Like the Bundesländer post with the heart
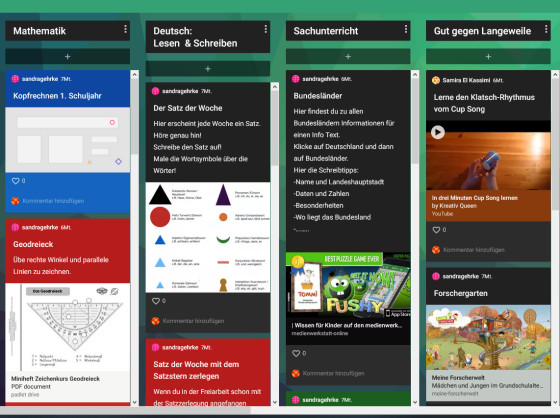This screenshot has width=560, height=418. (x=296, y=353)
